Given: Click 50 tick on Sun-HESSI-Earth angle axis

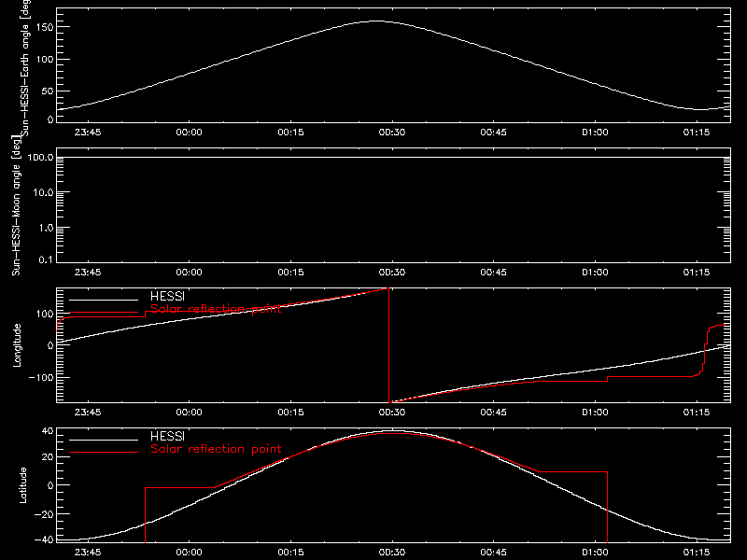Looking at the screenshot, I should point(48,91).
